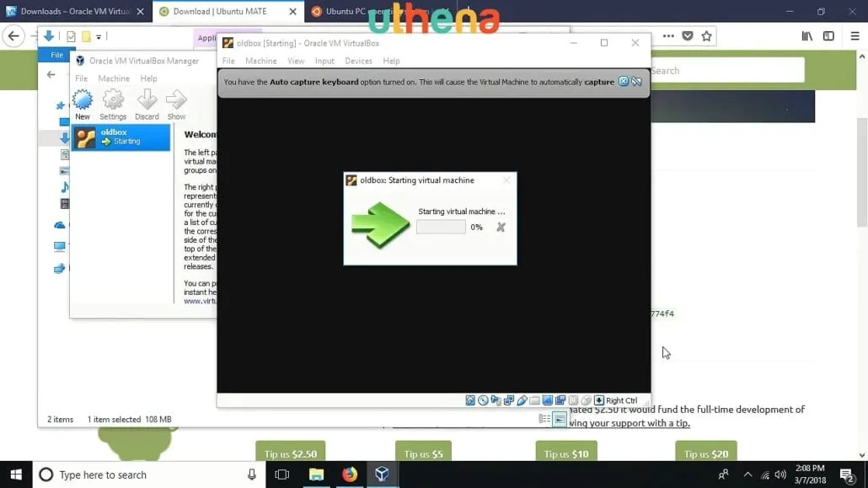Bookmark this page with star icon
The image size is (868, 488).
tap(706, 36)
